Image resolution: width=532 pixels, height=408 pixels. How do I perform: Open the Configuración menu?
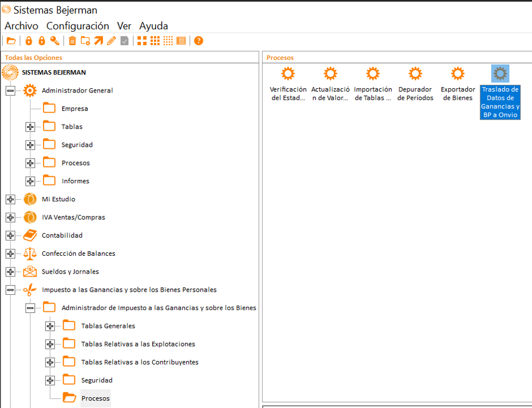pos(78,26)
